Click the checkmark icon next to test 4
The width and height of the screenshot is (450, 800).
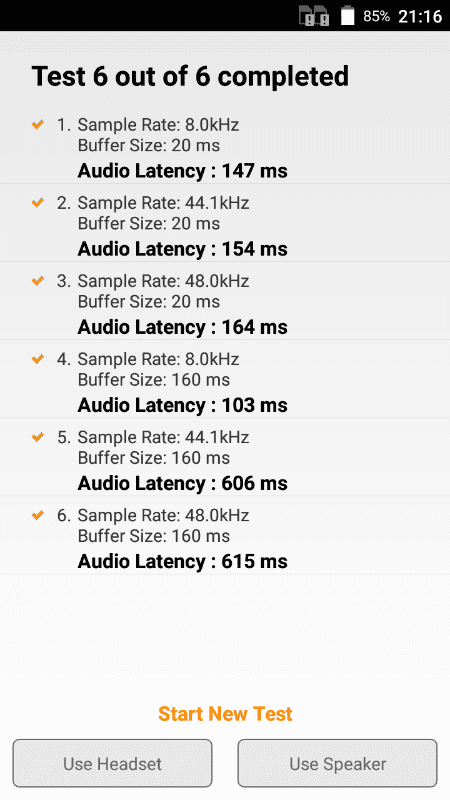coord(38,359)
